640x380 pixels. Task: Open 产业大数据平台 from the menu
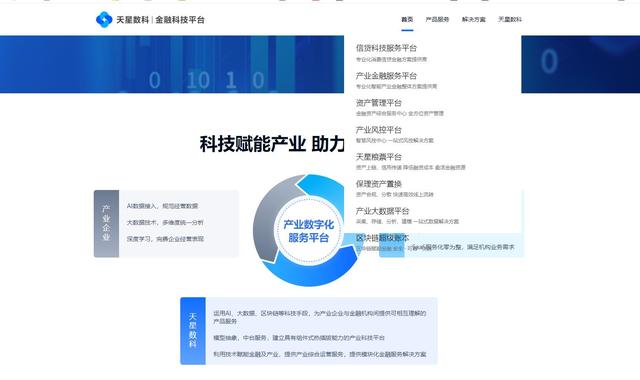[x=382, y=211]
